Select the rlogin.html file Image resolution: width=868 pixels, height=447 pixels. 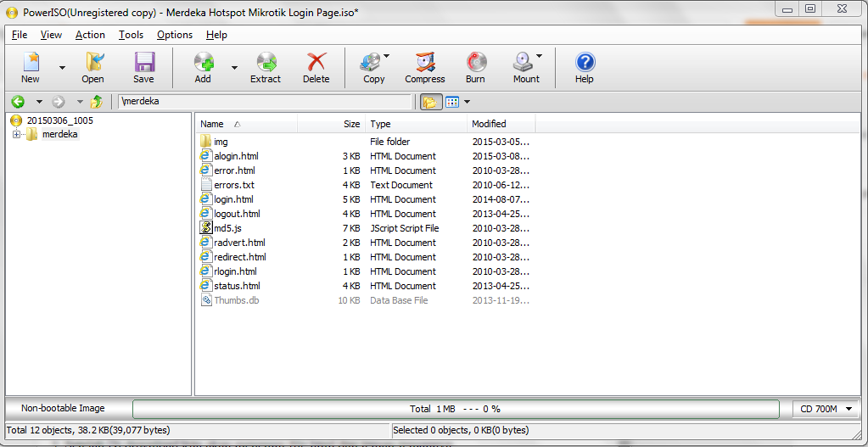tap(235, 271)
